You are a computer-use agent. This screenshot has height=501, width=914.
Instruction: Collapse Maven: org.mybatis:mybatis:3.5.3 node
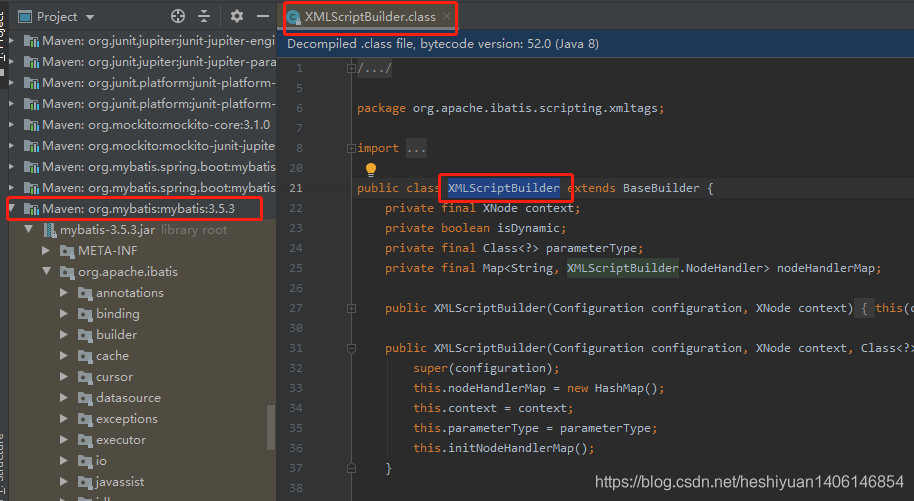(x=12, y=208)
